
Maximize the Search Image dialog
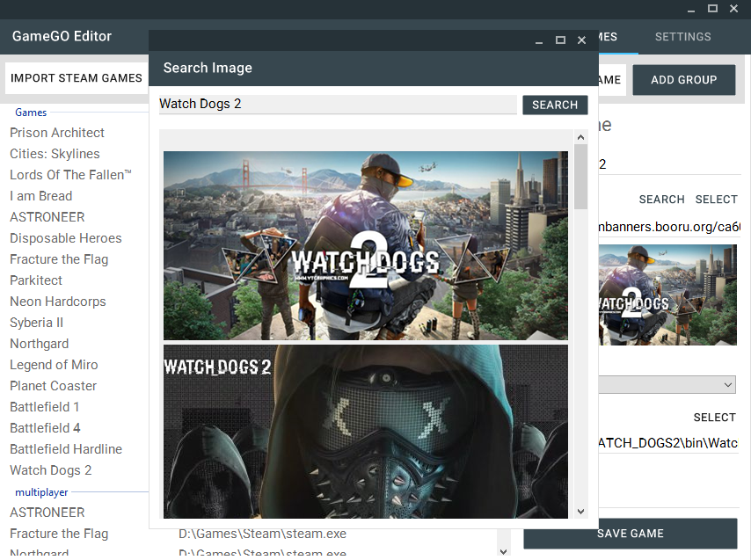pos(560,40)
